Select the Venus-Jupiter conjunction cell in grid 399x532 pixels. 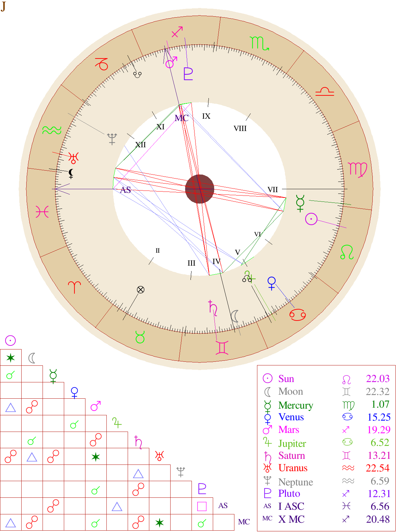[x=74, y=424]
